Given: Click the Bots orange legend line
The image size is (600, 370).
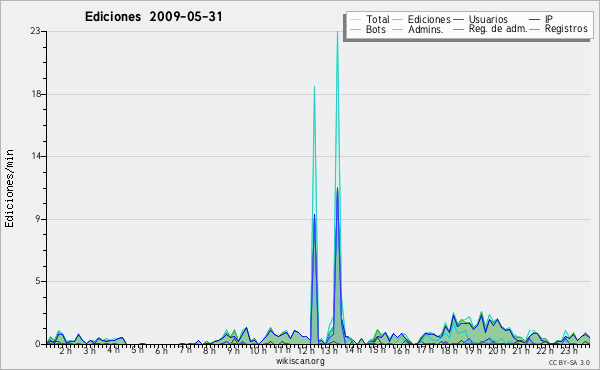Looking at the screenshot, I should click(x=355, y=29).
